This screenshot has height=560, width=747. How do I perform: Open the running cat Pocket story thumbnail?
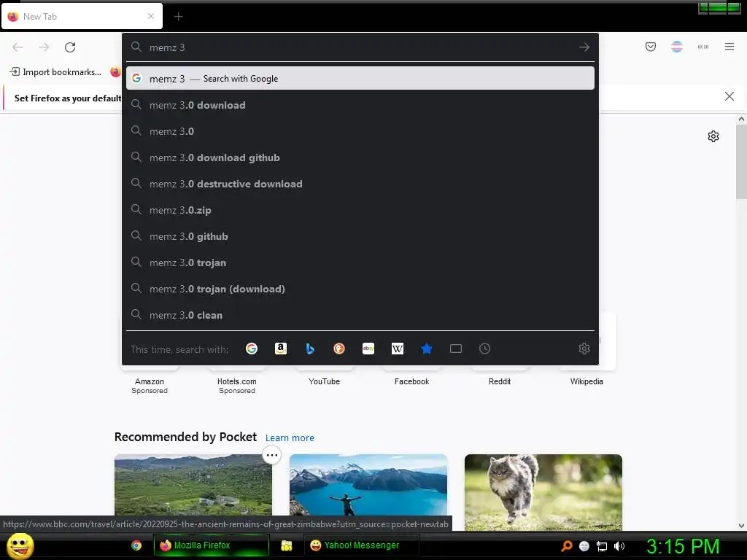(543, 492)
